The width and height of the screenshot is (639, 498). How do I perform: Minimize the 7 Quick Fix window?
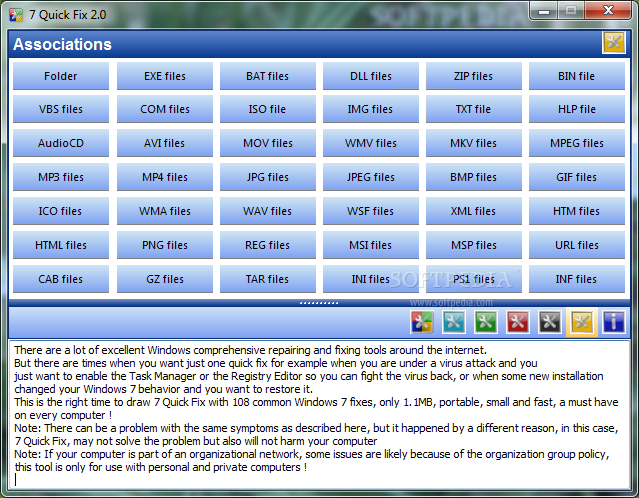pos(544,11)
